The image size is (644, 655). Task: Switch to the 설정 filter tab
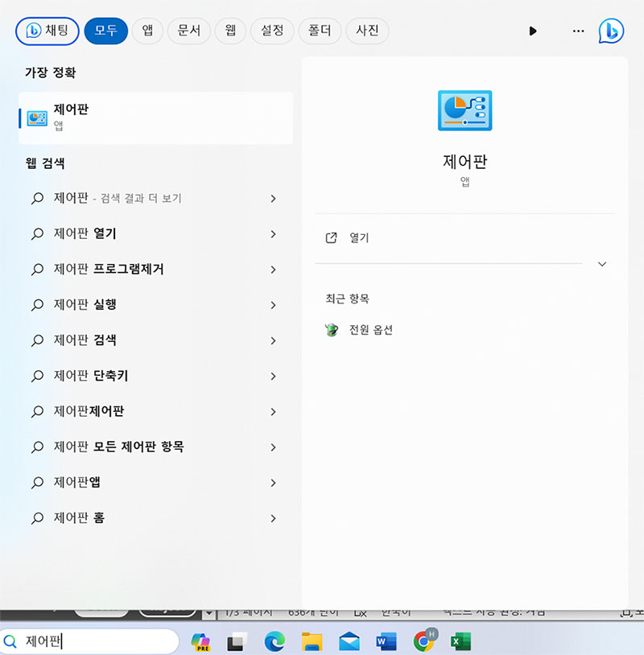click(x=272, y=31)
